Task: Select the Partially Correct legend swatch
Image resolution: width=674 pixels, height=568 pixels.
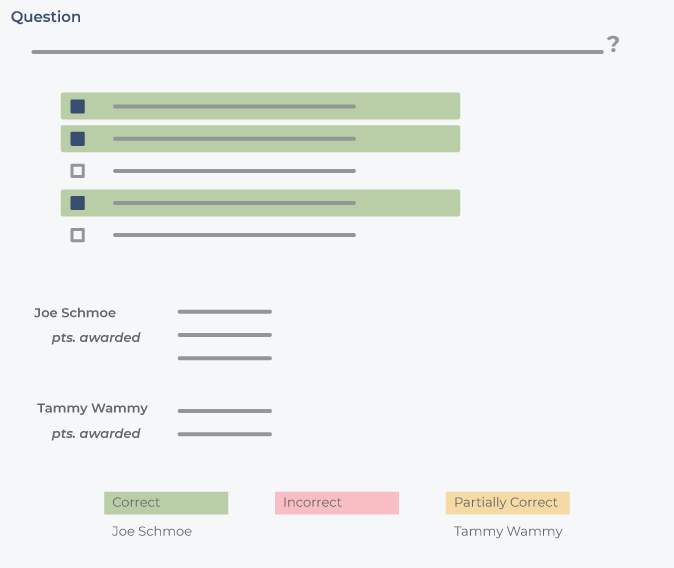Action: (508, 503)
